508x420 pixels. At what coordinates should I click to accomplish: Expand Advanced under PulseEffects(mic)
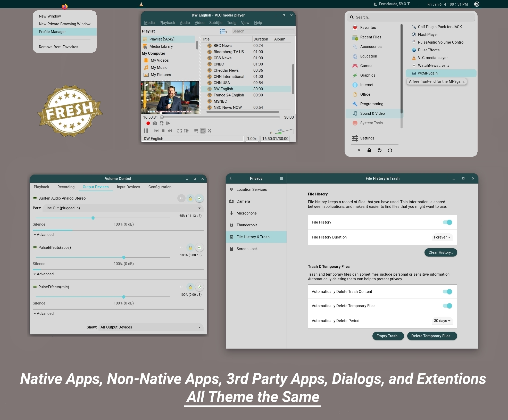click(x=44, y=314)
